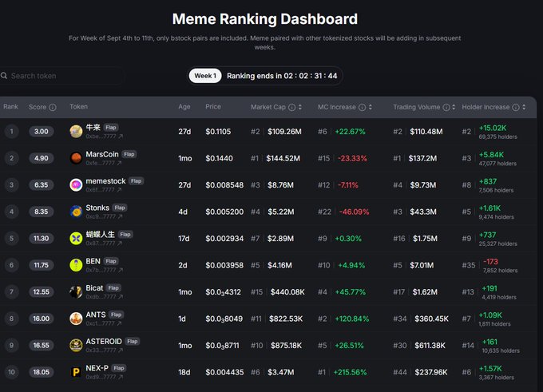Click the +215.56% MC increase value
Viewport: 543px width, 392px height.
coord(350,372)
